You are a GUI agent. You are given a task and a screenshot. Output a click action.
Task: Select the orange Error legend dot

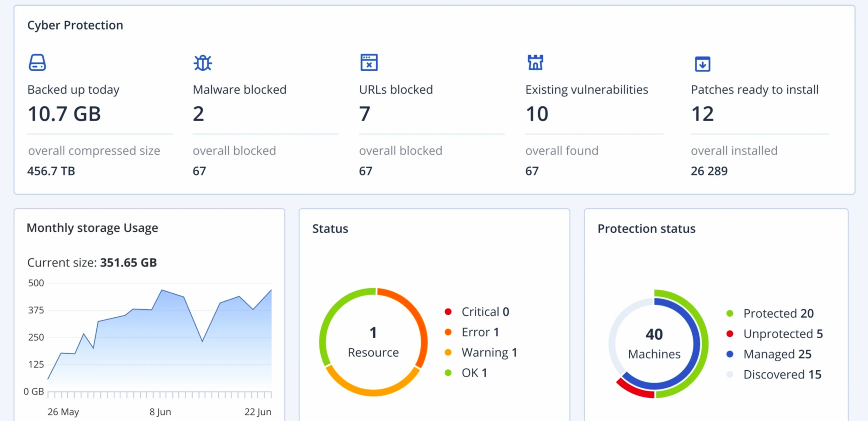pyautogui.click(x=448, y=332)
